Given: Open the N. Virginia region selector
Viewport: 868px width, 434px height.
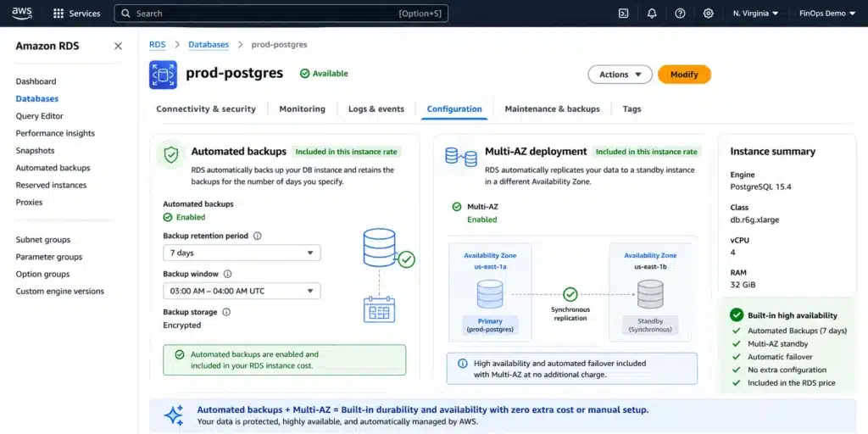Looking at the screenshot, I should tap(755, 14).
